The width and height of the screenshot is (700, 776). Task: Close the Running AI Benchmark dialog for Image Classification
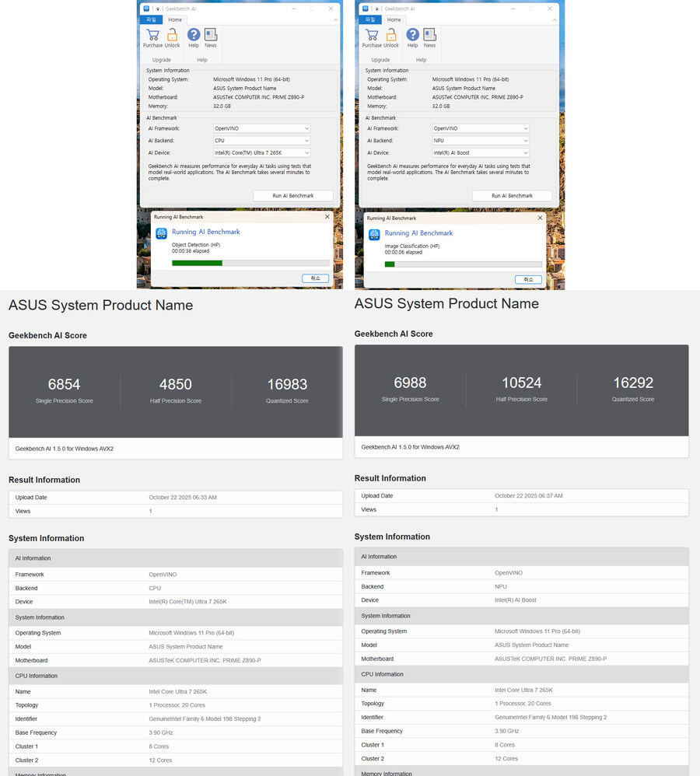tap(540, 218)
